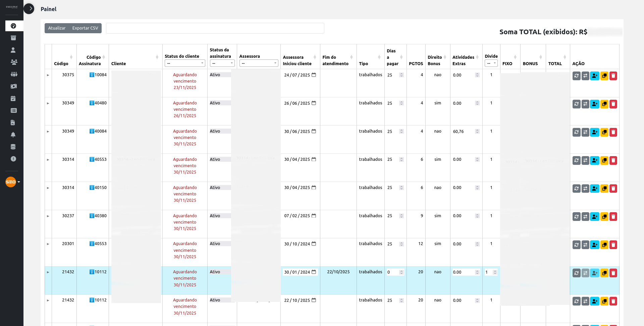Screen dimensions: 644x326
Task: Click yellow duplicate icon for subscription 40480
Action: [604, 104]
